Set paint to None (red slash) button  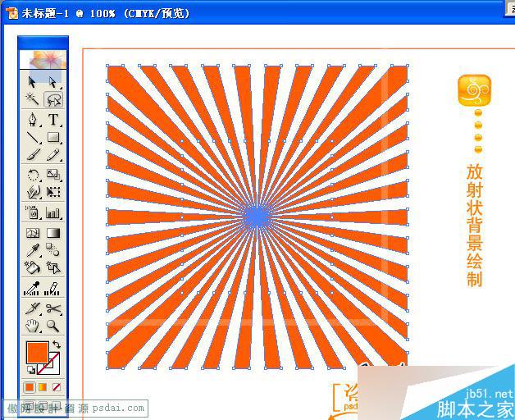(57, 387)
